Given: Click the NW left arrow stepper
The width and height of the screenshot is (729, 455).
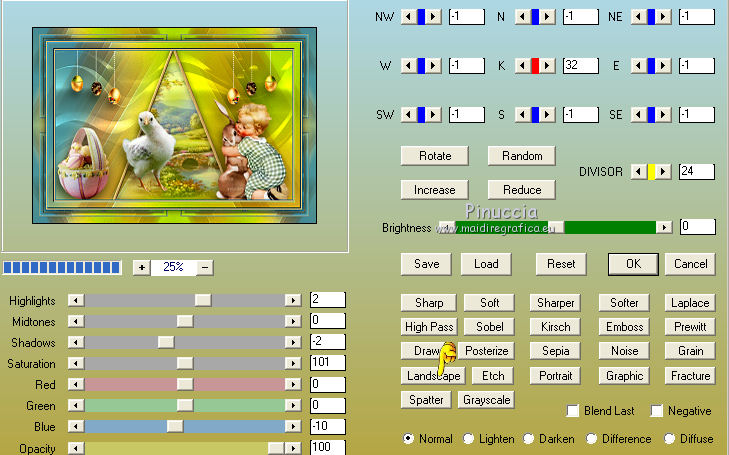Looking at the screenshot, I should click(408, 17).
